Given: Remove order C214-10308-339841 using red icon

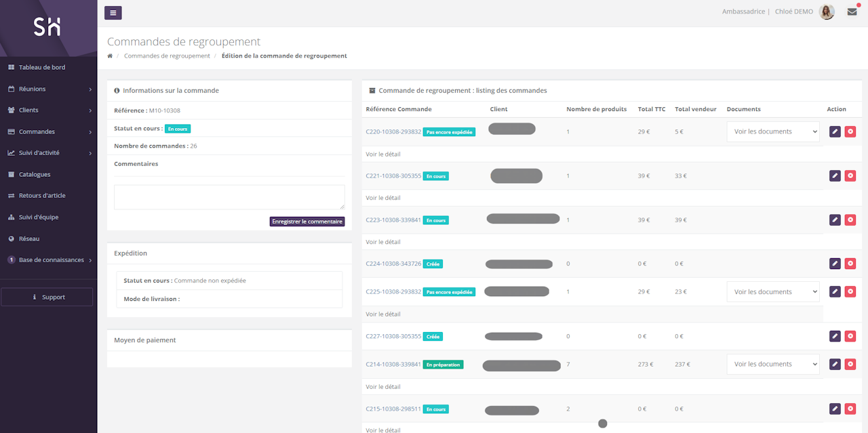Looking at the screenshot, I should [850, 364].
